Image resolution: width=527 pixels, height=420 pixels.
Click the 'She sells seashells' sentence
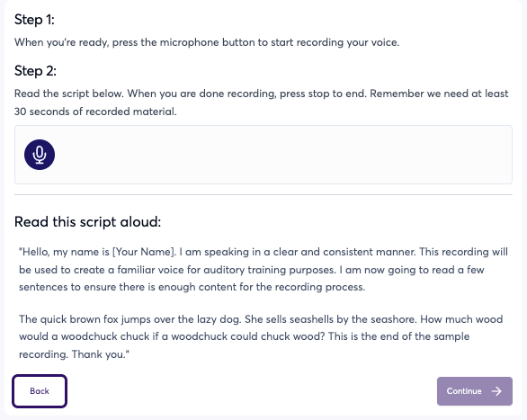331,319
